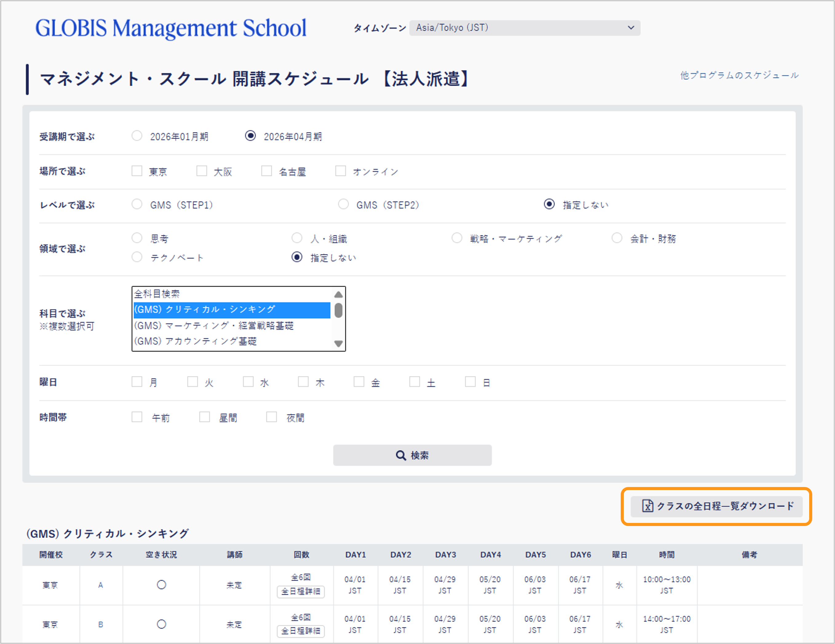Viewport: 835px width, 644px height.
Task: Select 全科目検索 at top of subject list
Action: point(157,293)
